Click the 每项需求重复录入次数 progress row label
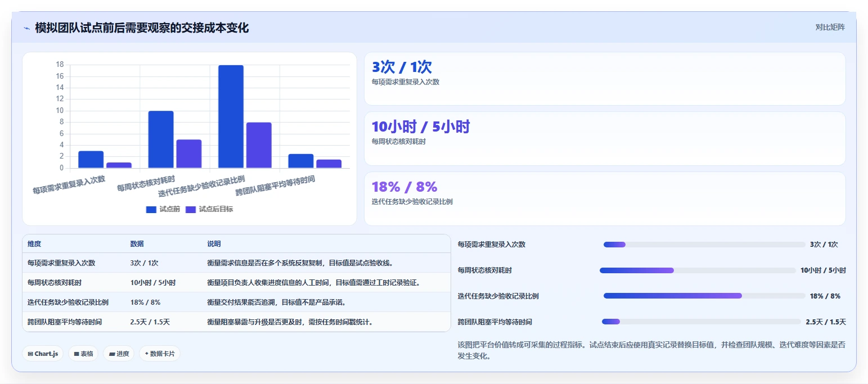This screenshot has height=384, width=868. [492, 245]
